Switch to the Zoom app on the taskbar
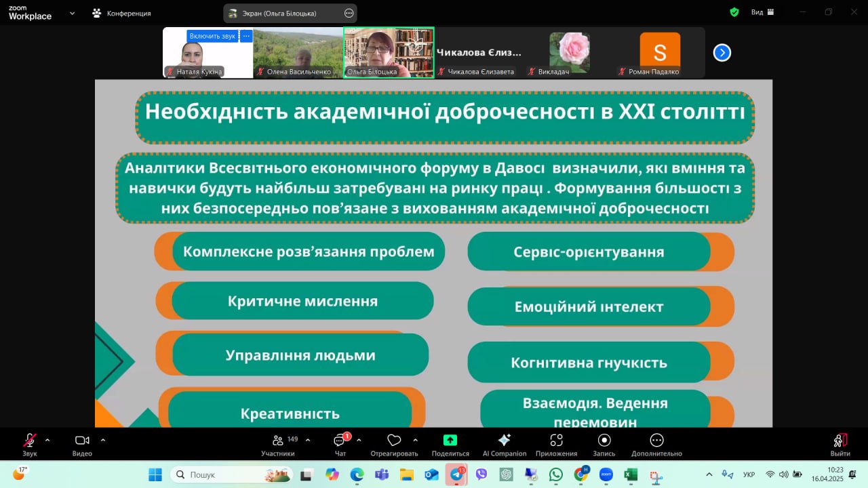 coord(606,474)
